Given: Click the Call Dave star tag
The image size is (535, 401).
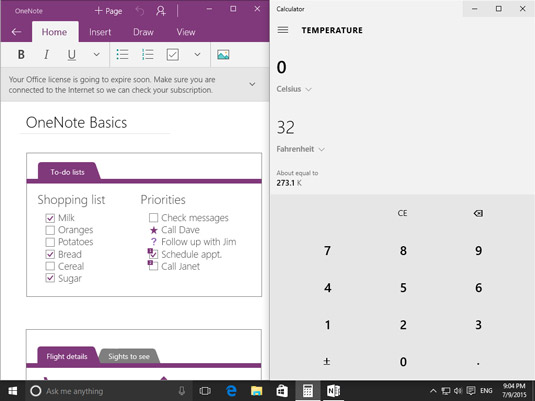Looking at the screenshot, I should click(154, 230).
